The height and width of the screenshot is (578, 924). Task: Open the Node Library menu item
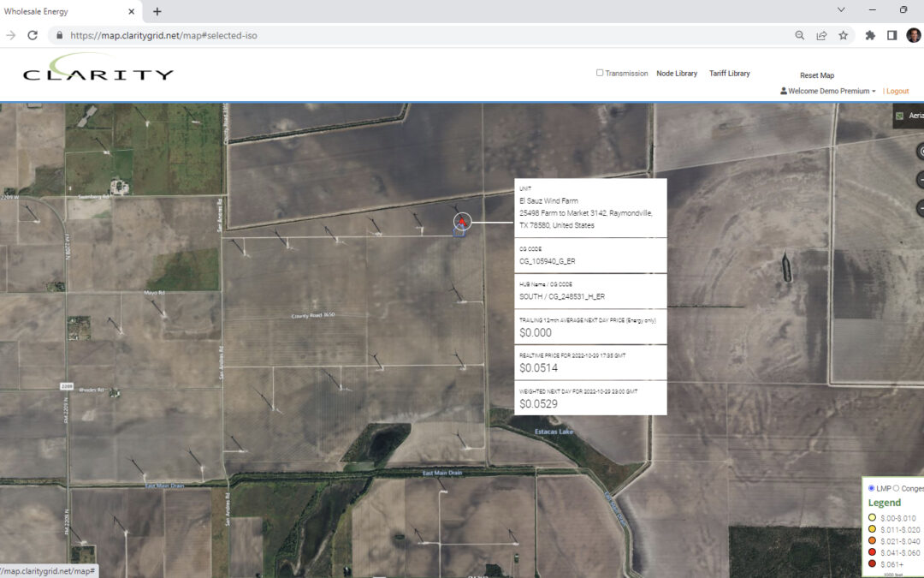tap(677, 73)
